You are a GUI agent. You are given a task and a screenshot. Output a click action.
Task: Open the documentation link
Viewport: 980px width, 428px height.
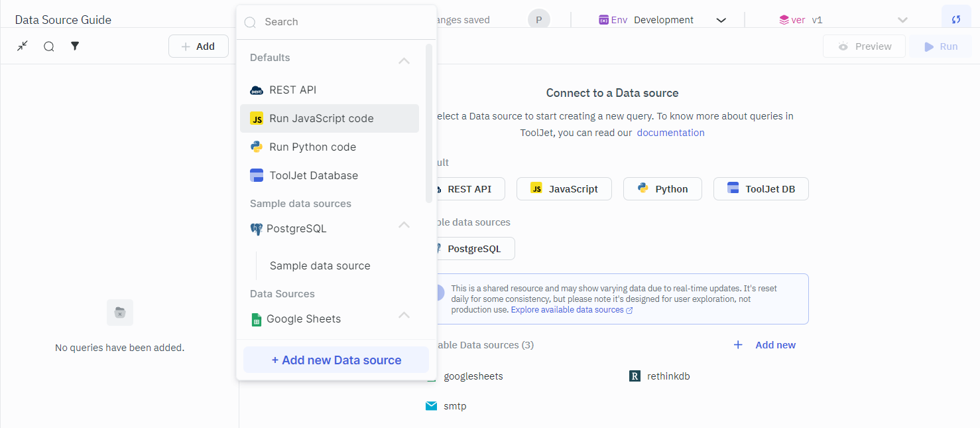(670, 133)
